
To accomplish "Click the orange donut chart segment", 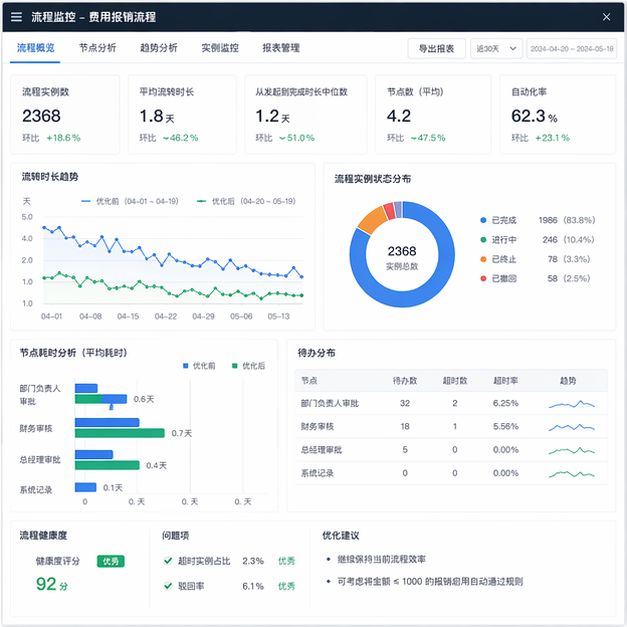I will [372, 219].
